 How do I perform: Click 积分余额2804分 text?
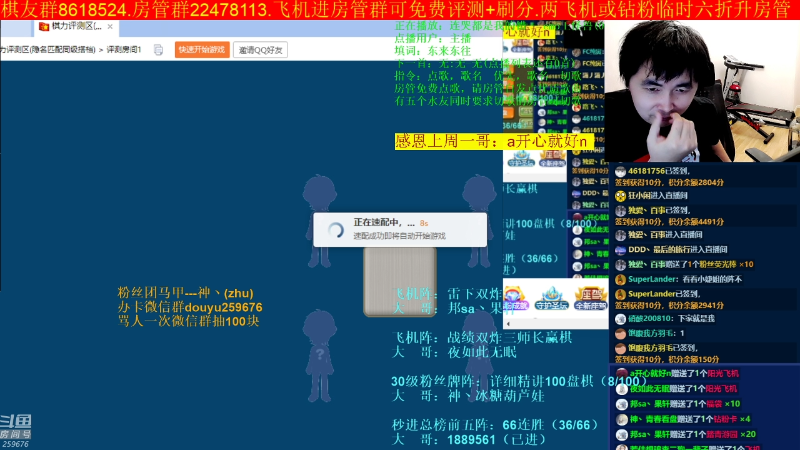696,182
